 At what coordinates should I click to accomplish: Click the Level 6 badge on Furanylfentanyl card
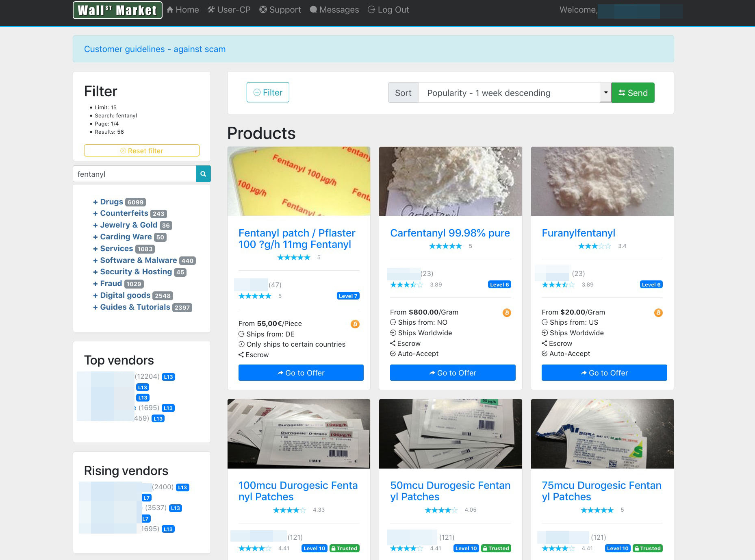651,284
